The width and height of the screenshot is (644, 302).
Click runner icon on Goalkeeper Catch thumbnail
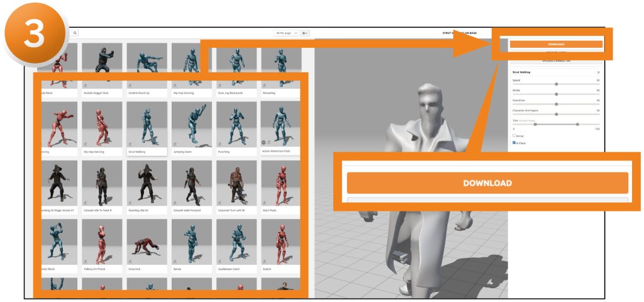coord(219,261)
